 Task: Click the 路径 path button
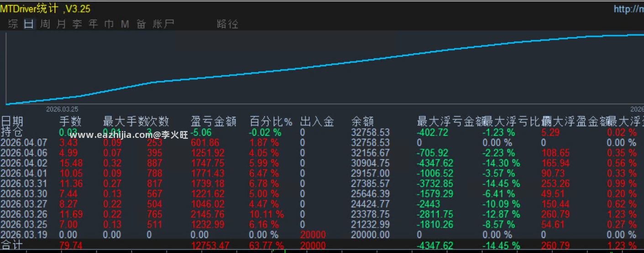[x=228, y=24]
